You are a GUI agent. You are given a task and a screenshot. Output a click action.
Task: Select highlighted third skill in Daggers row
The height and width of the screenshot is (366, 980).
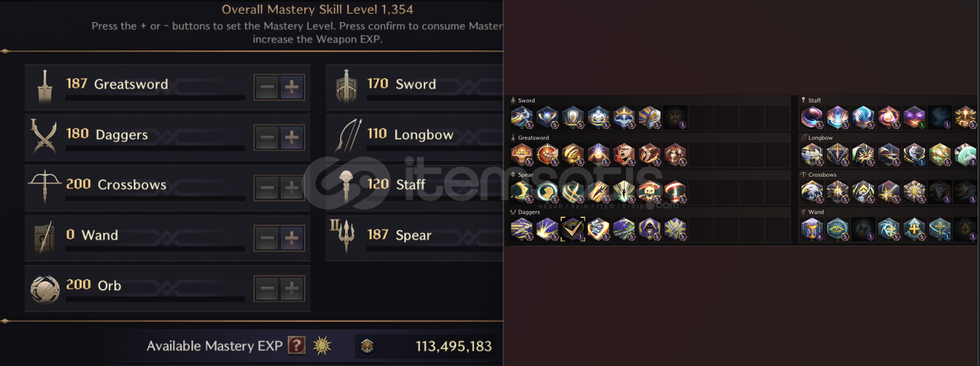(x=573, y=229)
